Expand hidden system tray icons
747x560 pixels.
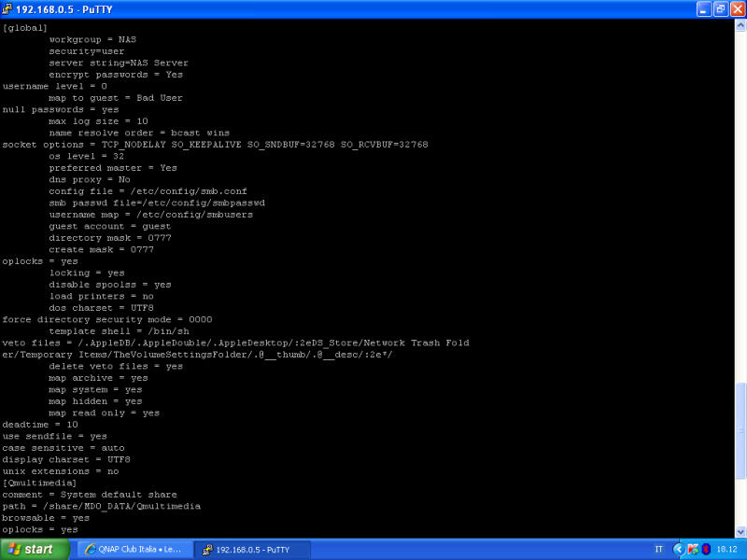point(678,549)
